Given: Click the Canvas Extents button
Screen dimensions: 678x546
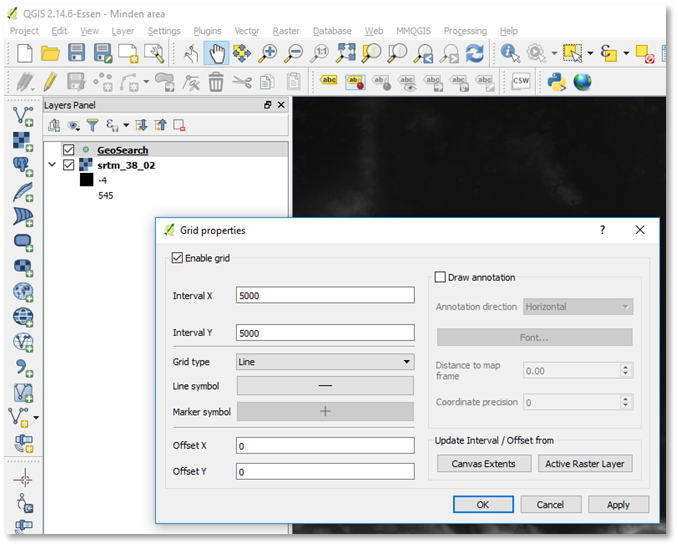Looking at the screenshot, I should click(x=484, y=464).
